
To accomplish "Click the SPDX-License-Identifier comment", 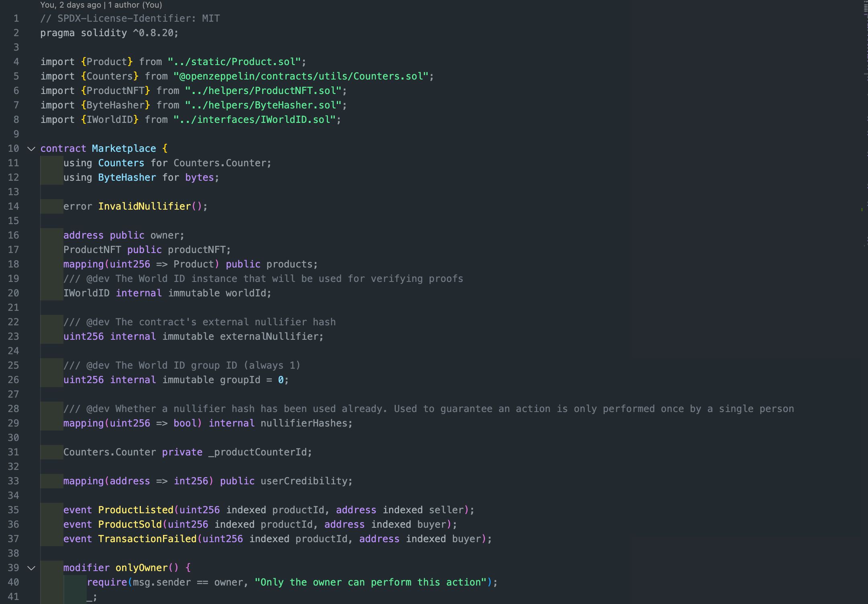I will [130, 18].
